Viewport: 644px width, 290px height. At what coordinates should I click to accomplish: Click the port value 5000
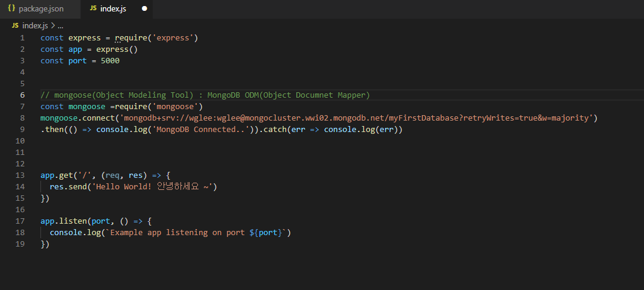click(110, 61)
